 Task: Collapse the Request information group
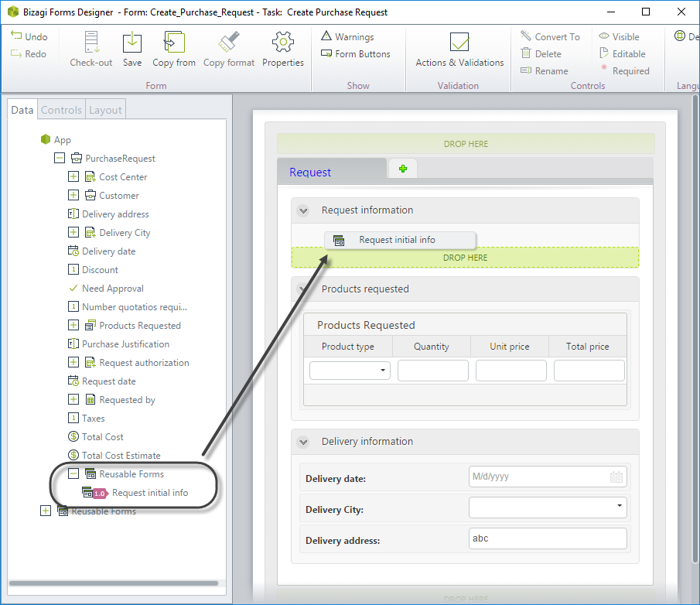coord(303,210)
